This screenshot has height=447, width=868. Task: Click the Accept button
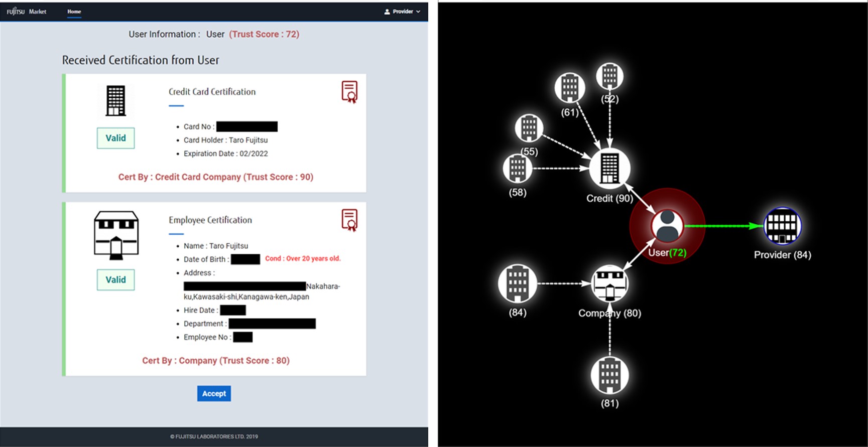(x=214, y=393)
